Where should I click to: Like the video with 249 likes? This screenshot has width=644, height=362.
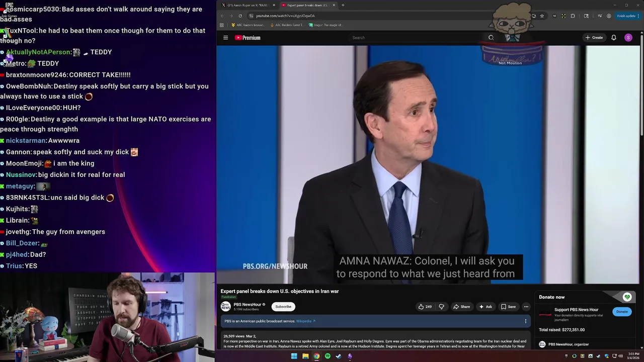[425, 307]
